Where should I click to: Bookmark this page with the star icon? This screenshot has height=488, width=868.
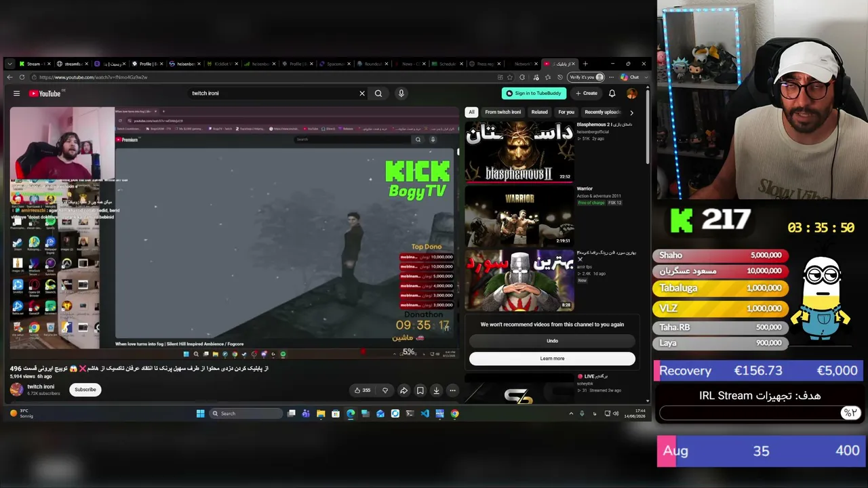click(x=510, y=77)
